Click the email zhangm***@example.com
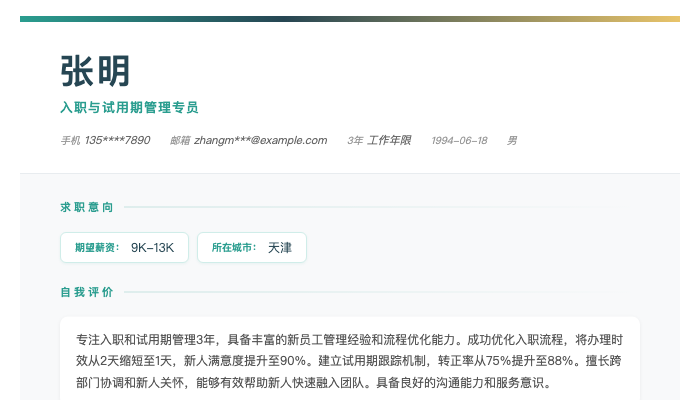The height and width of the screenshot is (400, 700). pos(261,140)
